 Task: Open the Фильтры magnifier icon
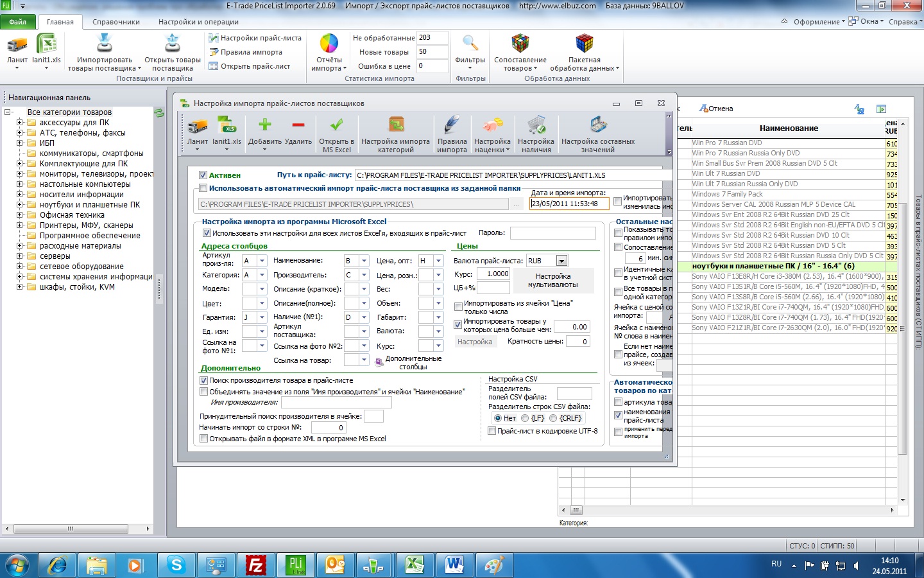coord(470,44)
